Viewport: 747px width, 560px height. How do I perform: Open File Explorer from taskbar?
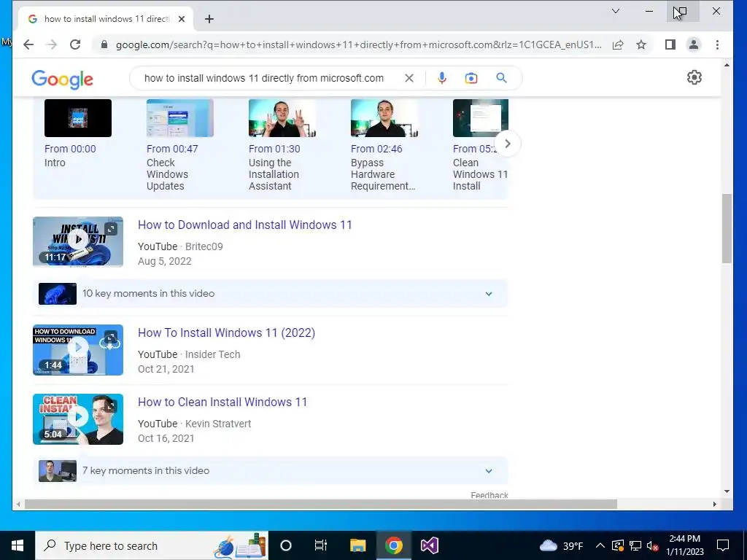point(357,545)
